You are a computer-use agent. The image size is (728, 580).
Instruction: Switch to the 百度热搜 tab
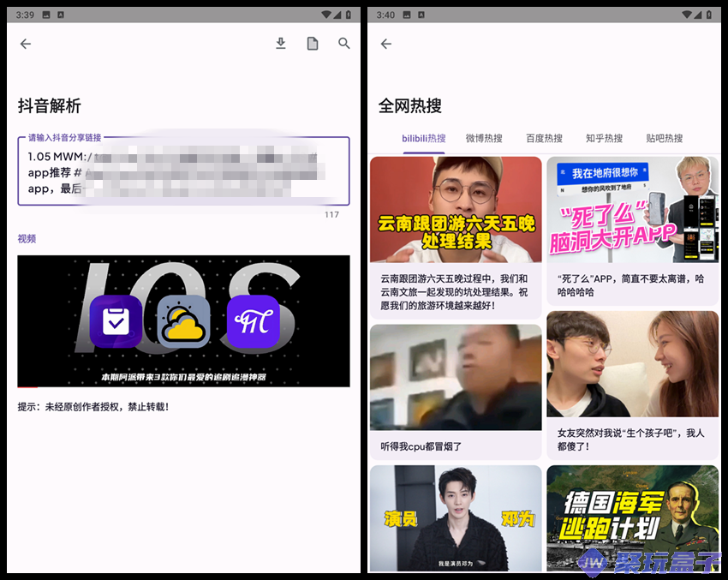(544, 139)
